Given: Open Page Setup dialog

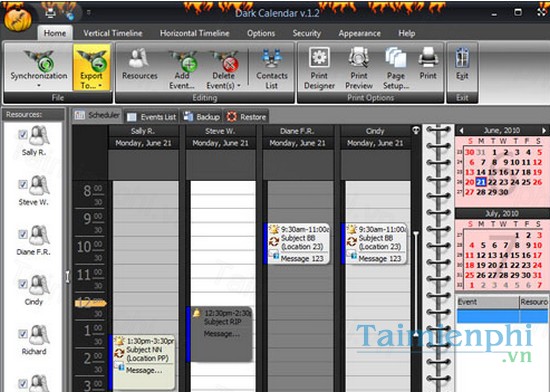Looking at the screenshot, I should 396,68.
